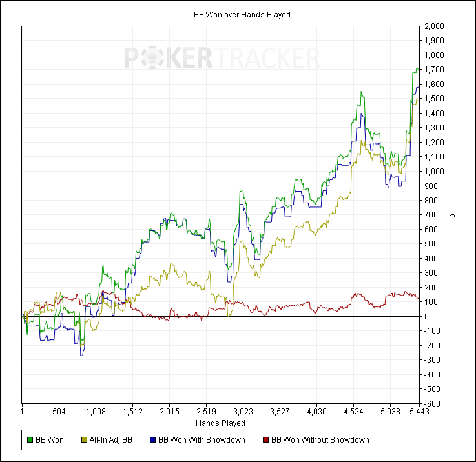Click the red BB Won Without Showdown swatch
This screenshot has height=462, width=476.
tap(265, 440)
